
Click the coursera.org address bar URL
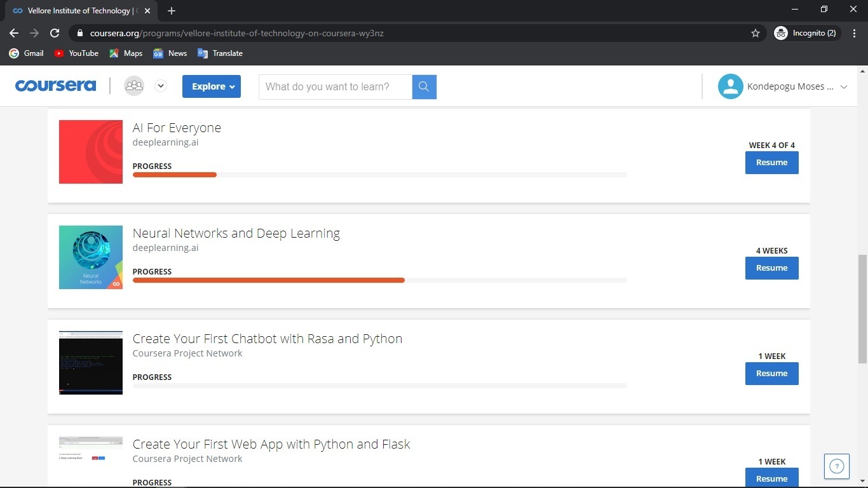coord(236,33)
